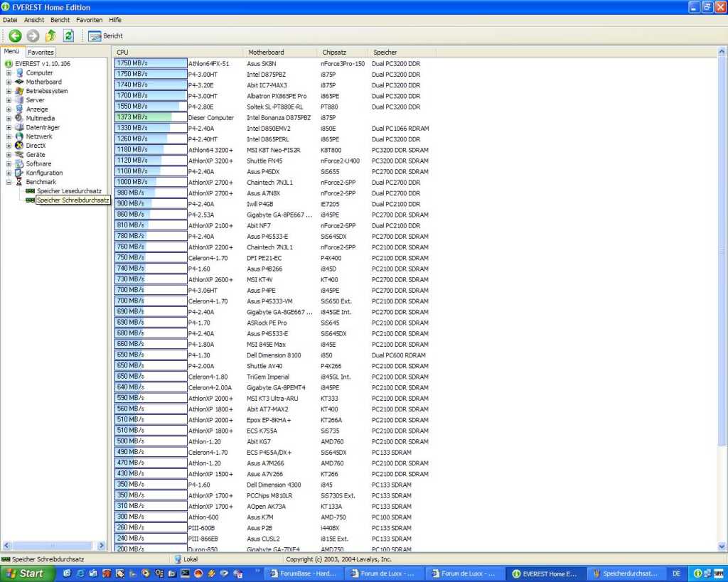Image resolution: width=728 pixels, height=582 pixels.
Task: Sort by the Motherboard column header
Action: (280, 53)
